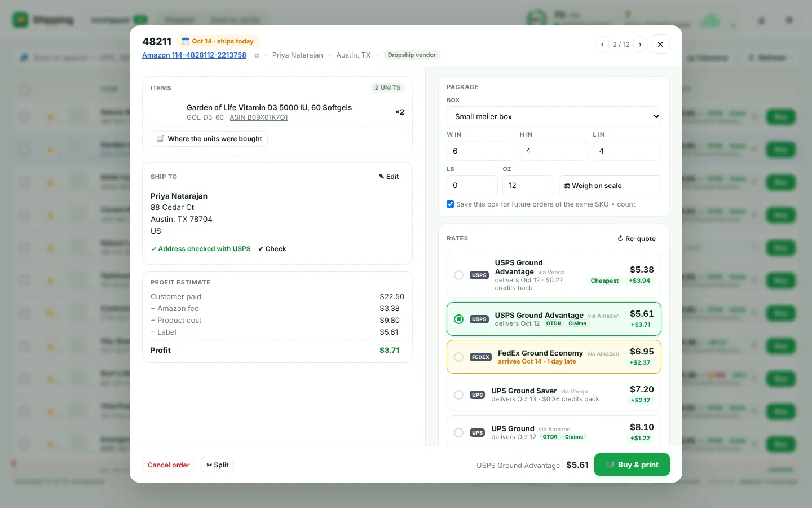Click the Dropship vendor badge

click(412, 55)
